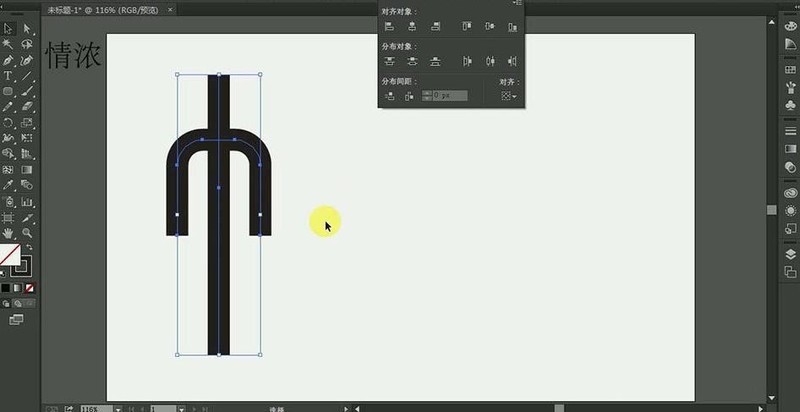Open the Align To dropdown
800x412 pixels.
[x=509, y=96]
